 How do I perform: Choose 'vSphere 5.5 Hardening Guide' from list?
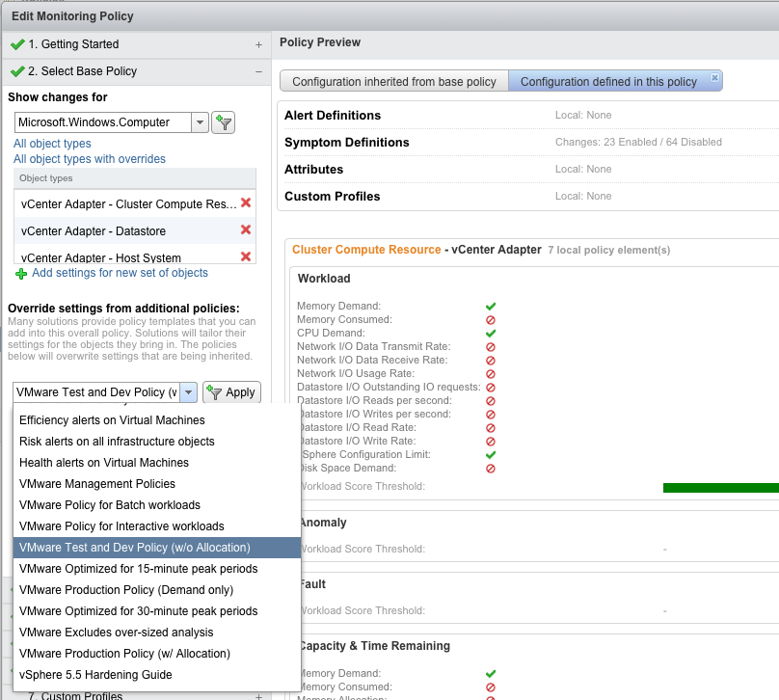[95, 675]
